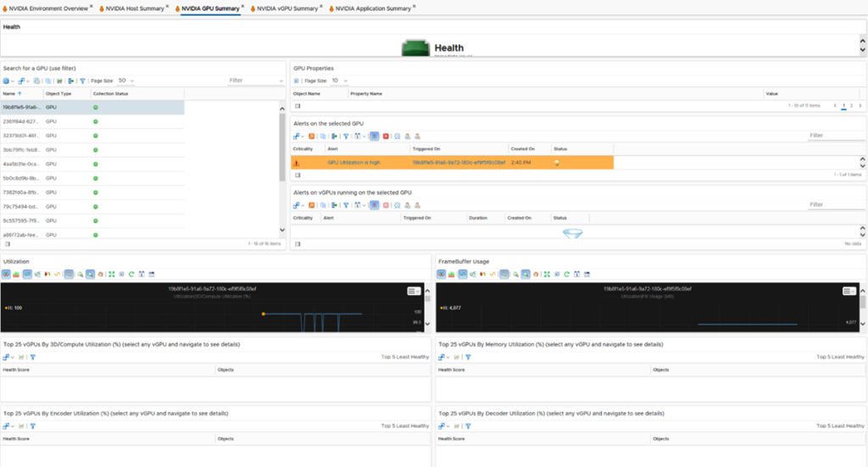Click filter icon in Top 25 vGPUs By 3D/Compute panel

coord(33,358)
